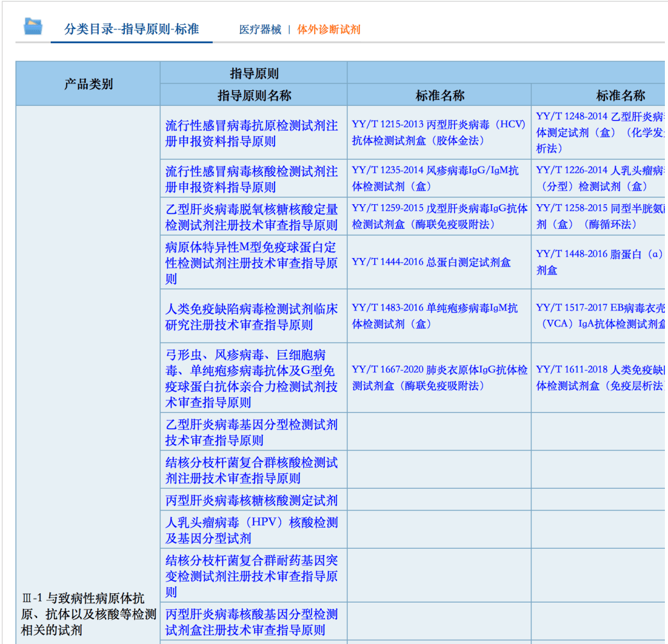Open 人乳头瘤病毒（HPV）核酸检测及基因分型试剂 link

click(x=252, y=530)
